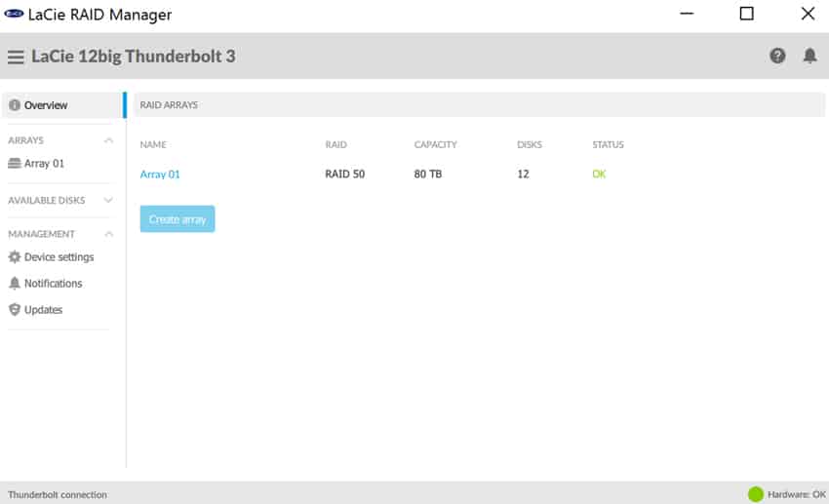The height and width of the screenshot is (504, 829).
Task: Click the STATUS column header
Action: pyautogui.click(x=608, y=144)
